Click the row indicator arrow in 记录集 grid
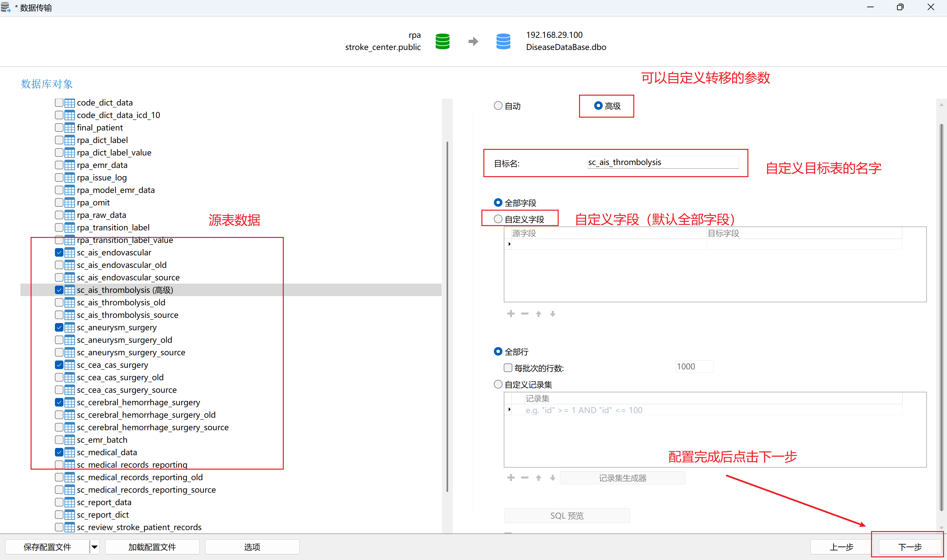947x560 pixels. [x=509, y=409]
